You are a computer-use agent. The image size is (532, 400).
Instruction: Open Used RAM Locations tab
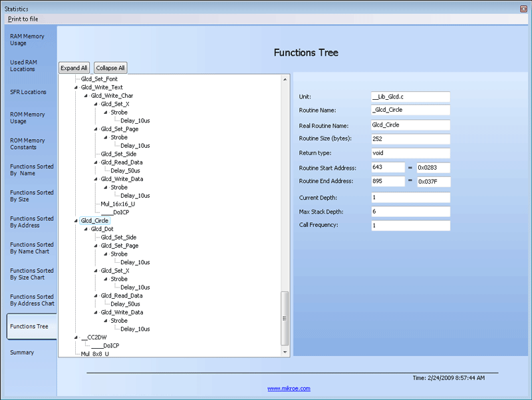coord(23,65)
